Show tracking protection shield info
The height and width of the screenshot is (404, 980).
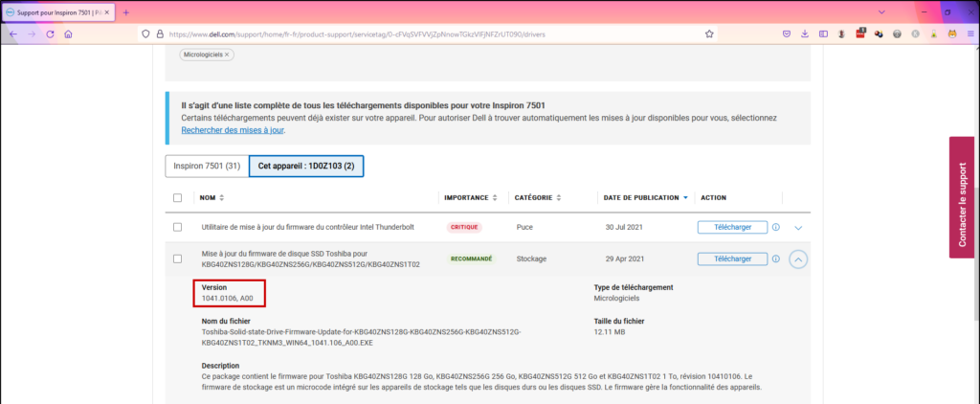click(145, 34)
